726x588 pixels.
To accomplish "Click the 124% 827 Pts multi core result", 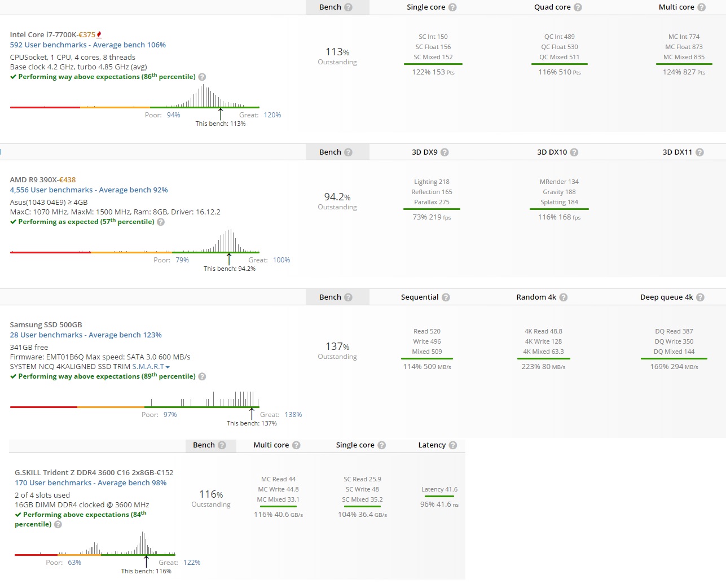I will (x=684, y=72).
